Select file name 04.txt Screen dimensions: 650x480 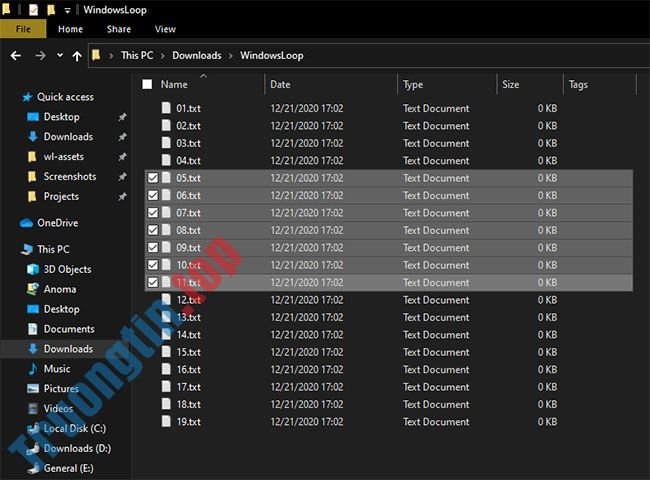click(x=189, y=160)
